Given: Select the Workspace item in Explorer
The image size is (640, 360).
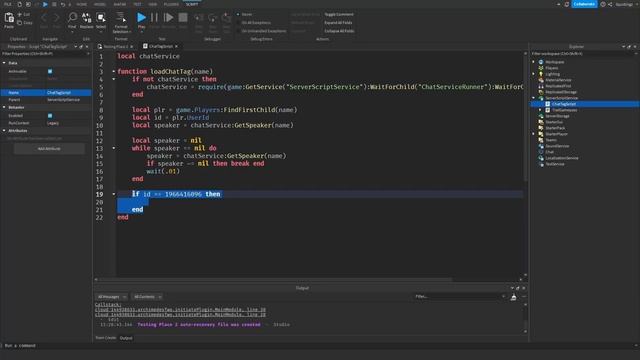Looking at the screenshot, I should [x=555, y=62].
